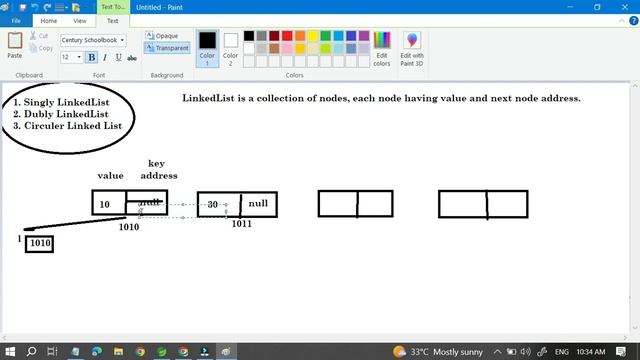Screen dimensions: 640x360
Task: Toggle Strikethrough formatting
Action: click(x=131, y=58)
